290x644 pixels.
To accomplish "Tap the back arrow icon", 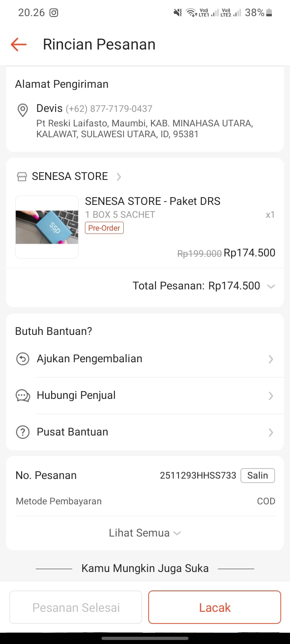I will [19, 44].
